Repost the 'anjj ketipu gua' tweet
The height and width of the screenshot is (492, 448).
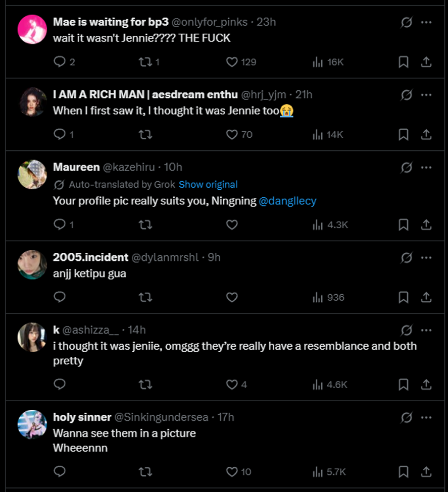coord(145,298)
